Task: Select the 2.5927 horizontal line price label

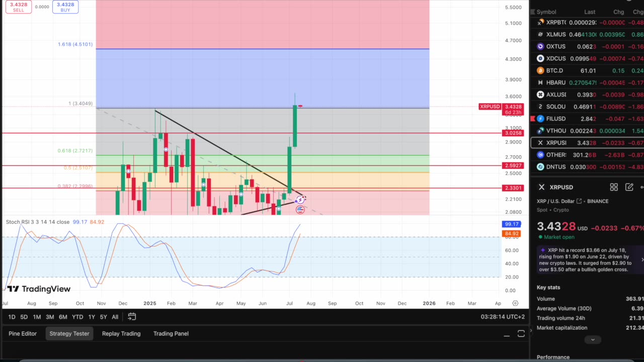Action: pyautogui.click(x=513, y=166)
